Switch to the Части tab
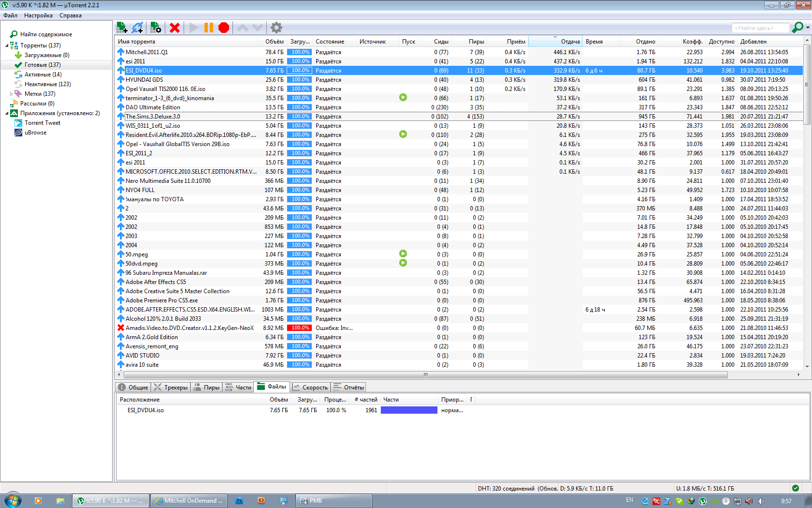The width and height of the screenshot is (812, 508). 238,388
